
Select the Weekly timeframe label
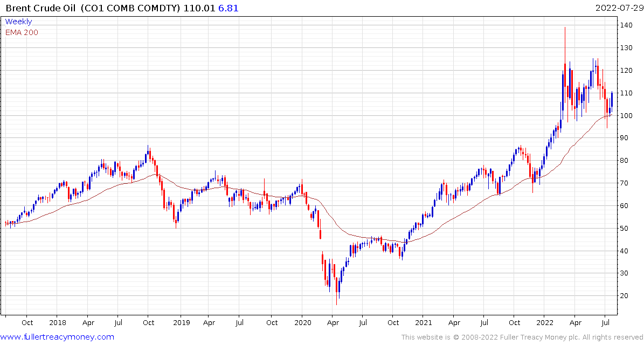pyautogui.click(x=18, y=22)
